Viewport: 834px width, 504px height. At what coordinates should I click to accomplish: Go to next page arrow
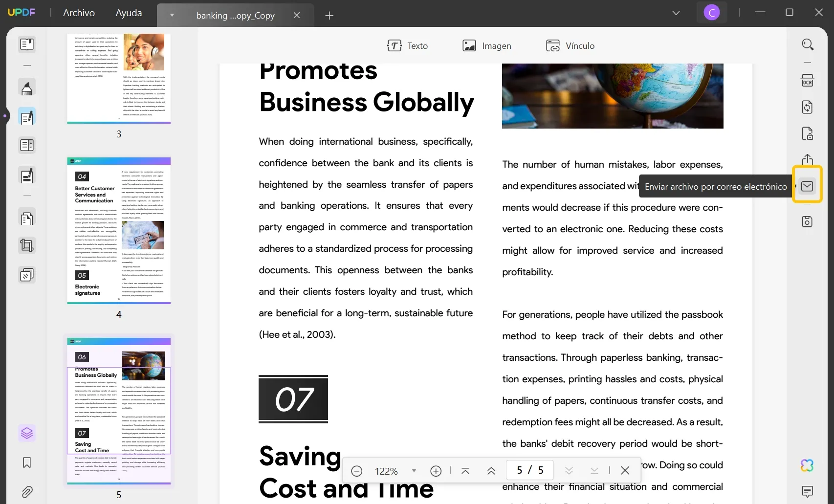click(569, 471)
